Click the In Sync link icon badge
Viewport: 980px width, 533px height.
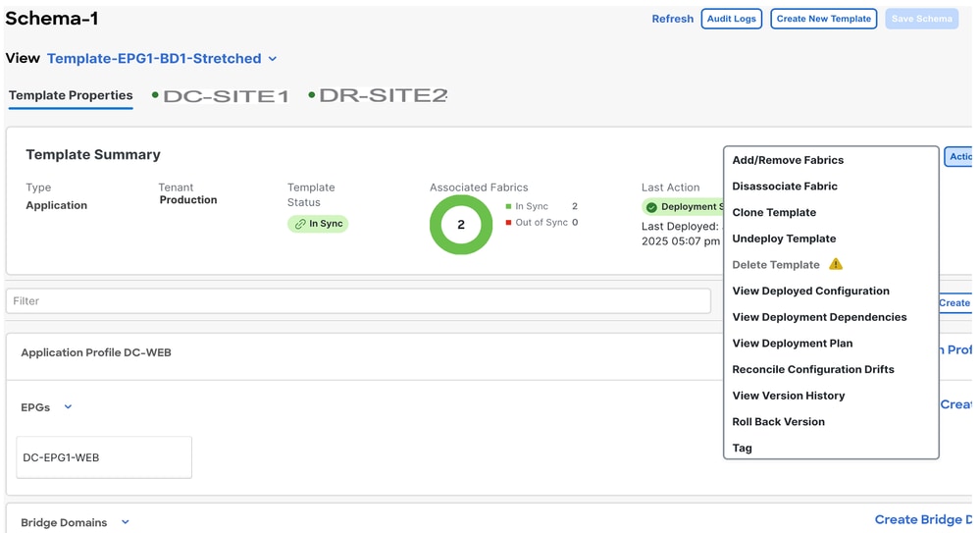point(318,224)
